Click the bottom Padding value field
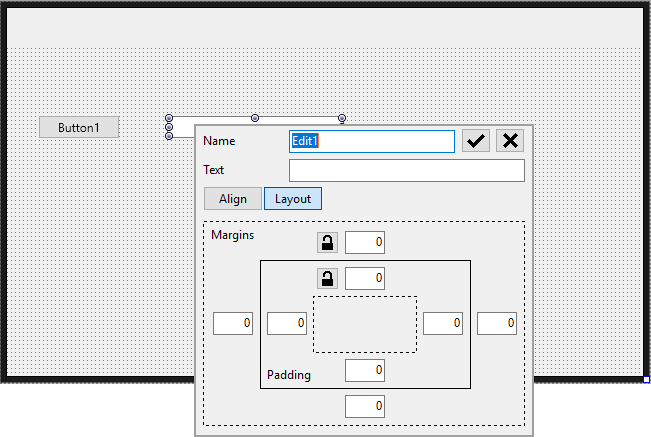The height and width of the screenshot is (437, 651). pos(365,371)
